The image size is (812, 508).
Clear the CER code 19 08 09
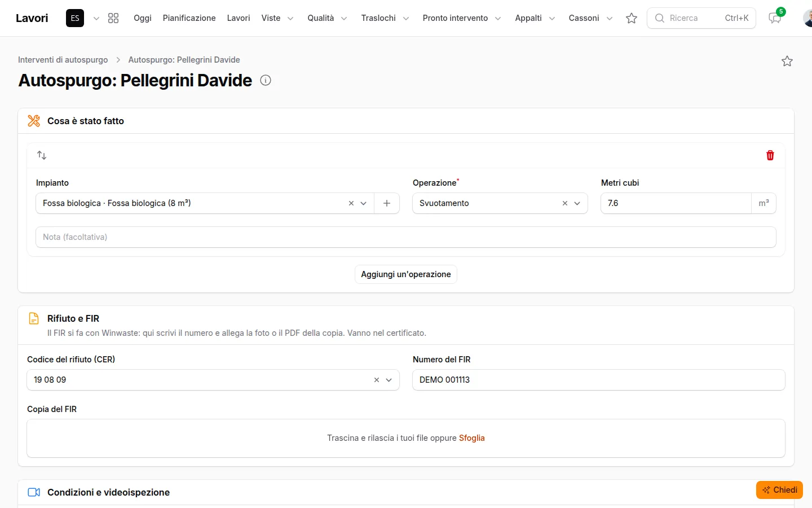(377, 380)
